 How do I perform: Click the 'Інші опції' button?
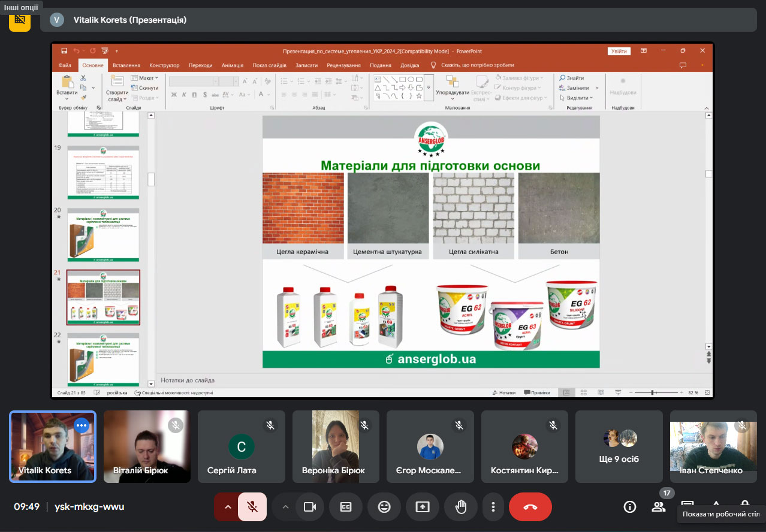(x=21, y=8)
